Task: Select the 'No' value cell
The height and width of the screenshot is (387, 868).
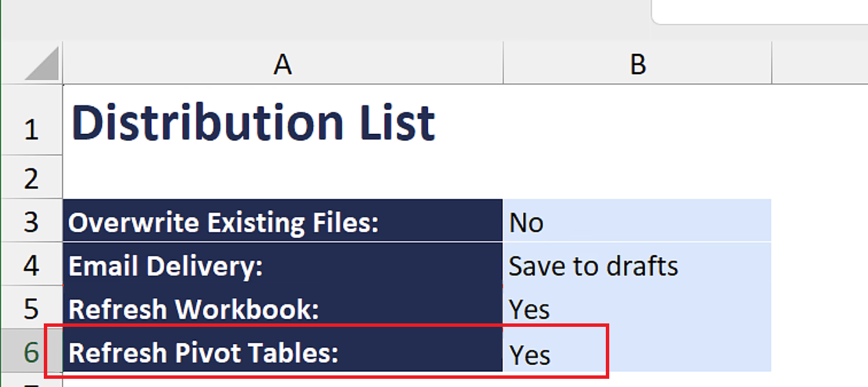Action: coord(637,220)
